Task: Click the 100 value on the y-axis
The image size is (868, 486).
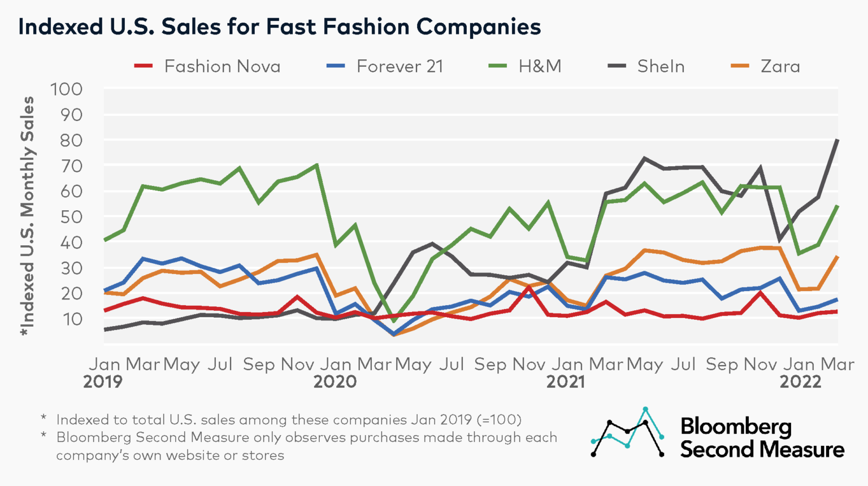Action: 66,89
